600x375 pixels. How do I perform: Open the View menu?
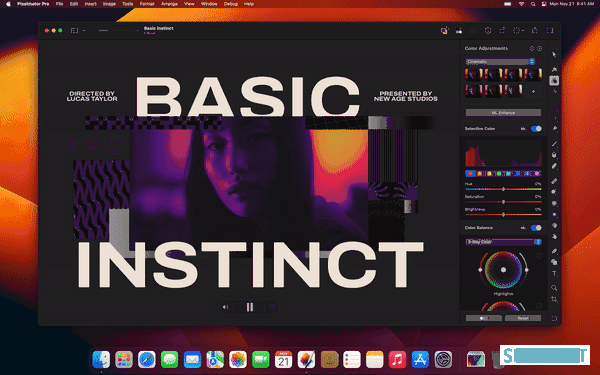[189, 4]
